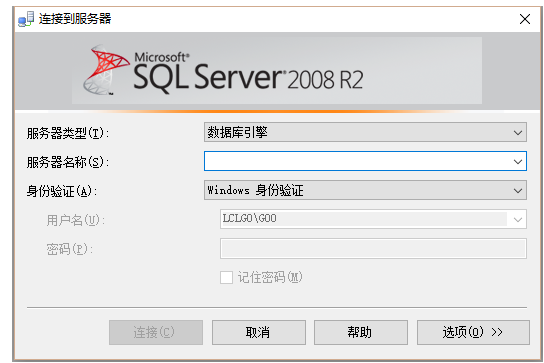Open the 身份验证 dropdown arrow

click(518, 190)
